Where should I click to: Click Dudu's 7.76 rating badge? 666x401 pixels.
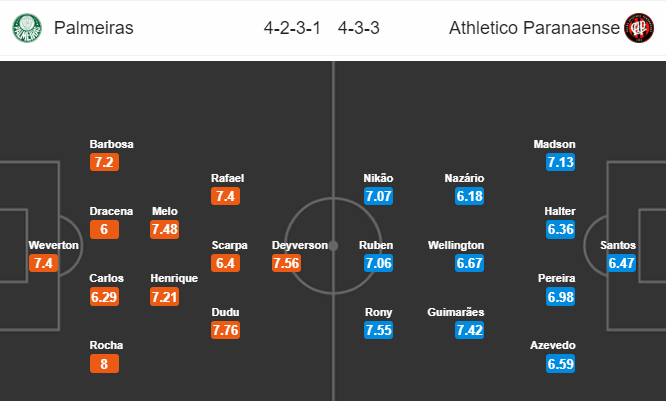(x=226, y=330)
